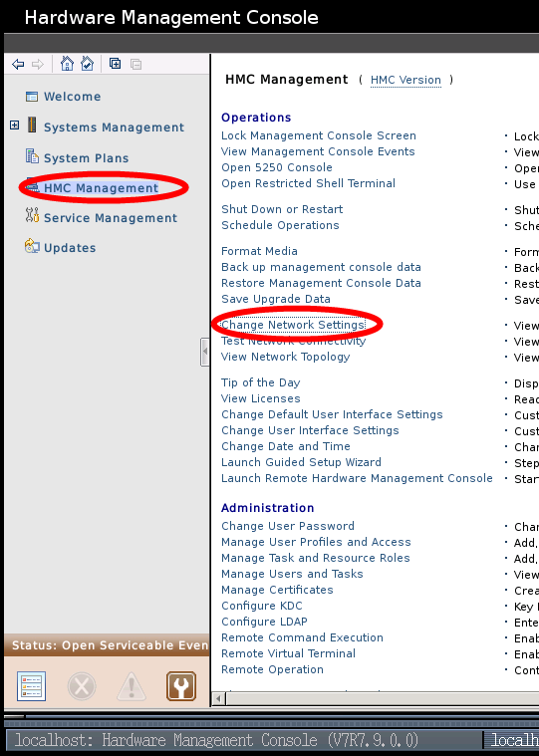Open View Management Console Events
The height and width of the screenshot is (756, 539).
point(318,151)
